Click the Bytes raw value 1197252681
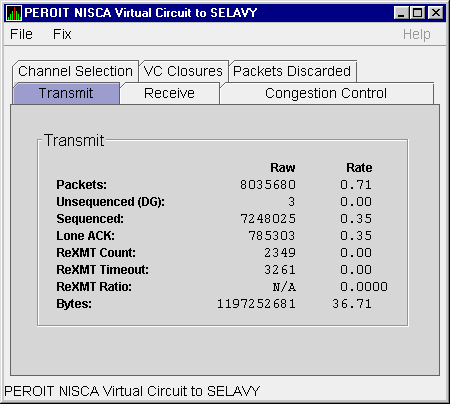Screen dimensions: 450x404 [x=256, y=304]
